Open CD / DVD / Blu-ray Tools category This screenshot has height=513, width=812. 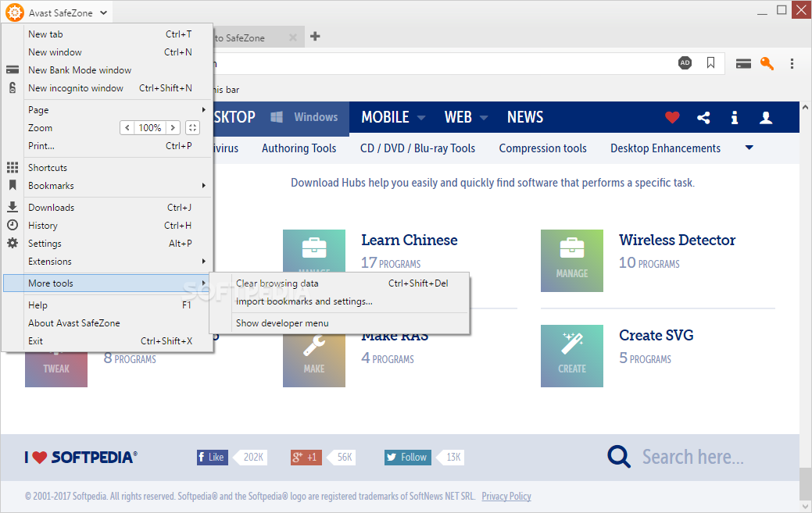417,148
